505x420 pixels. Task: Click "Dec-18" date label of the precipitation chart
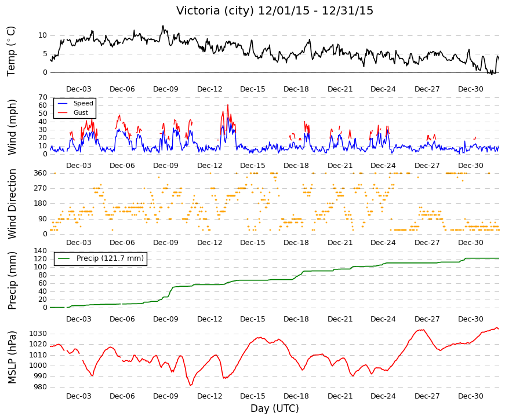296,319
